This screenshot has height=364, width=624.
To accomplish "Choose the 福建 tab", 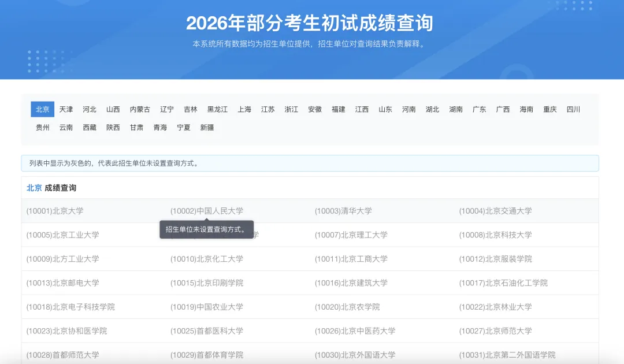I will [x=338, y=109].
